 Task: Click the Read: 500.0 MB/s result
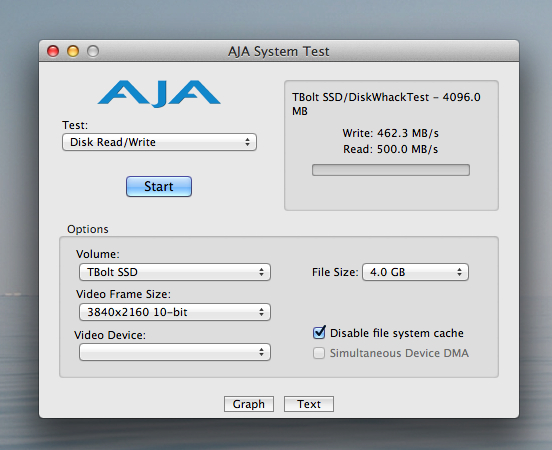(x=390, y=149)
